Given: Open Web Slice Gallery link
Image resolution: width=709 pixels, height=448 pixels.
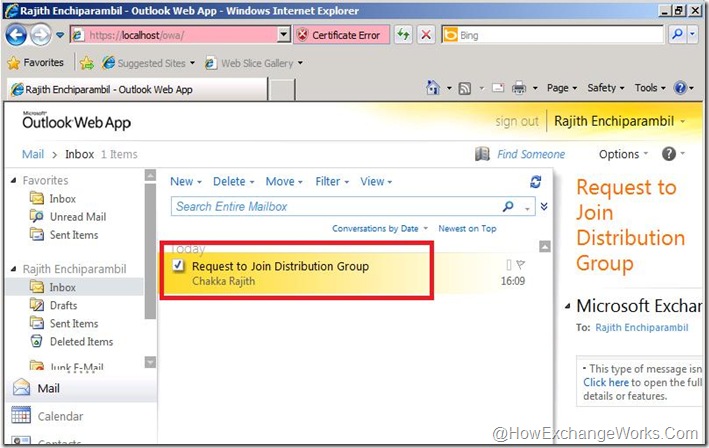Looking at the screenshot, I should [x=254, y=63].
